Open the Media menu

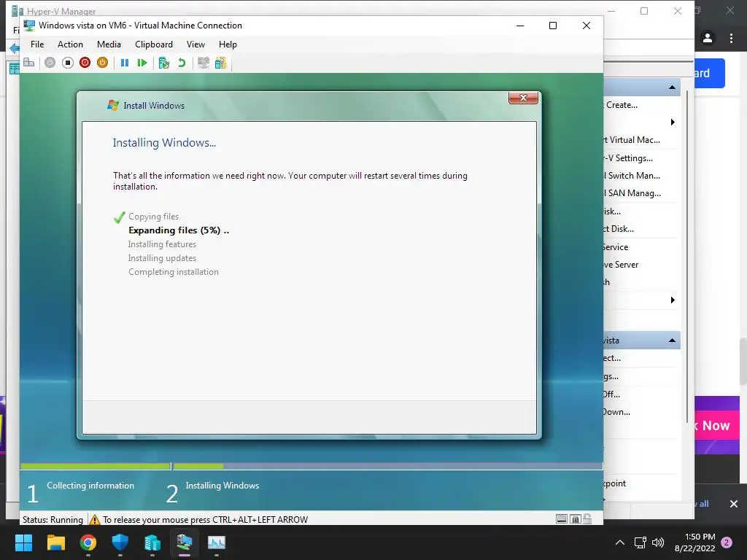point(109,44)
